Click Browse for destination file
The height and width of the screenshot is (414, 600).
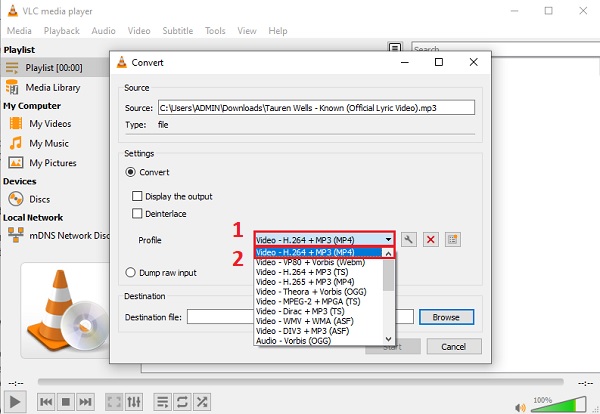pos(446,317)
